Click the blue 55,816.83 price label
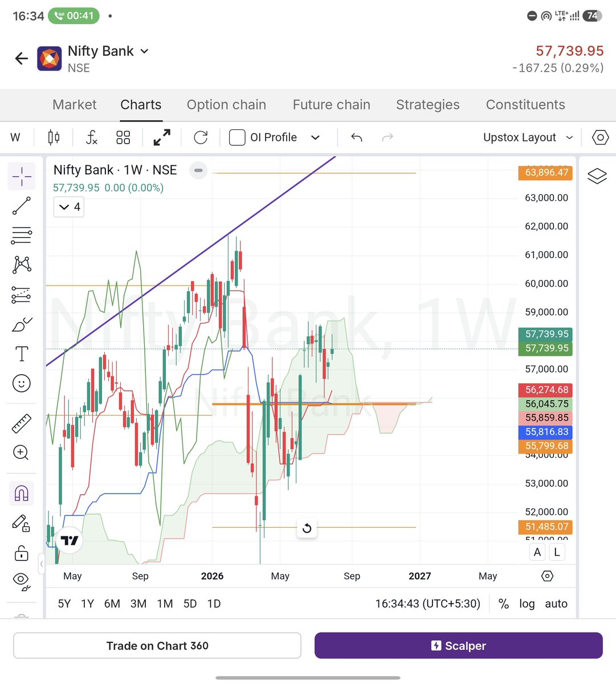 [x=545, y=432]
